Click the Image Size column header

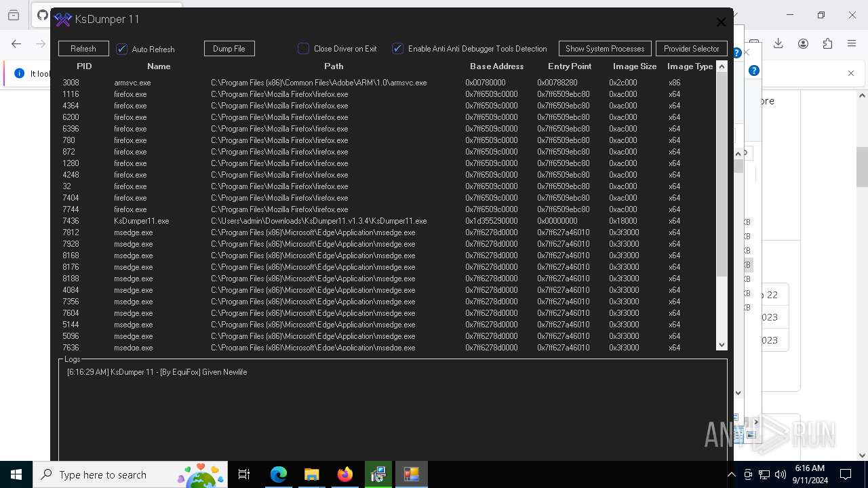coord(635,66)
